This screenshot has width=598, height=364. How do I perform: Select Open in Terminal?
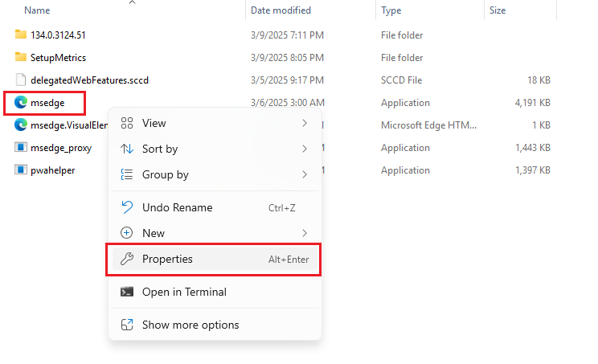click(x=215, y=292)
